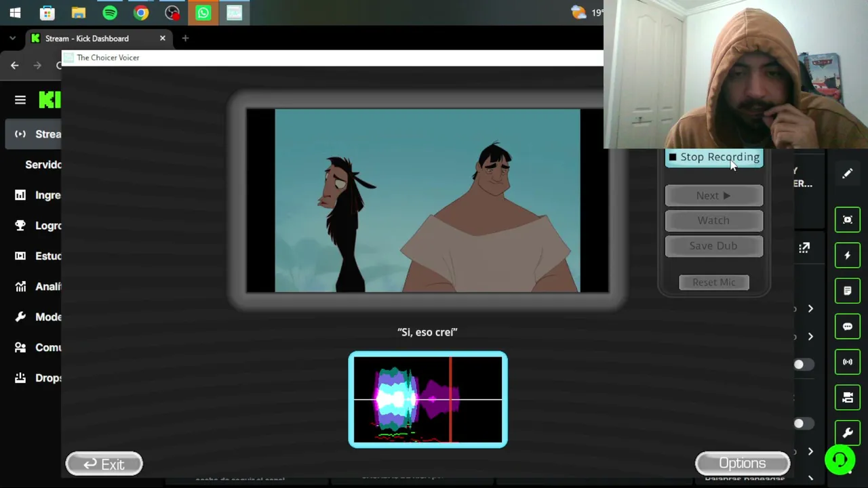Switch to Google Chrome on the taskbar
Screen dimensions: 868x488
click(140, 13)
